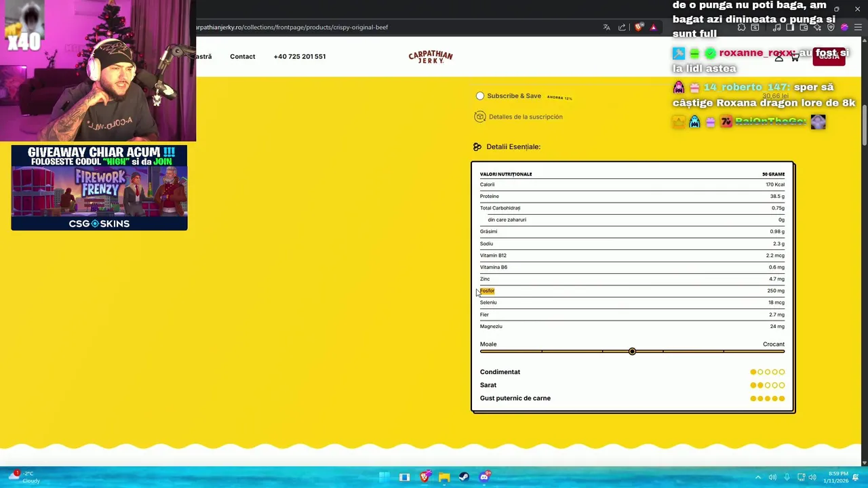The width and height of the screenshot is (868, 488).
Task: Open the notification bell in the system tray
Action: coord(856,477)
